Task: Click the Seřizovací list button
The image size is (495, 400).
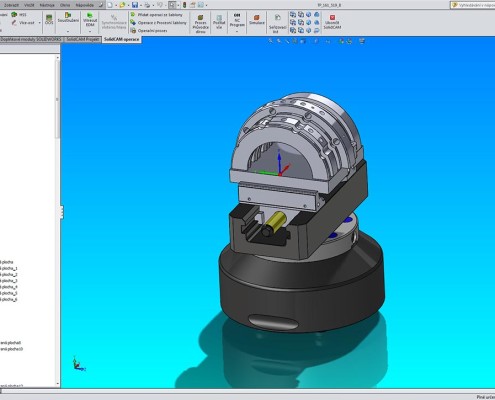Action: tap(277, 24)
